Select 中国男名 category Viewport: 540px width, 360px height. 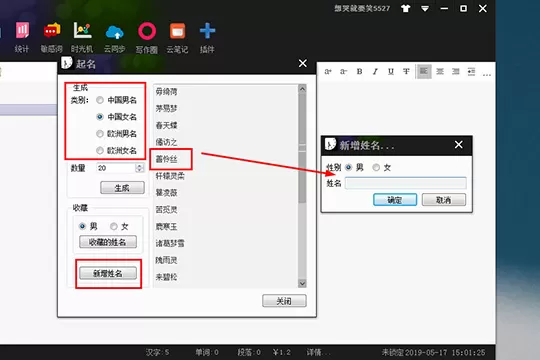click(x=117, y=100)
